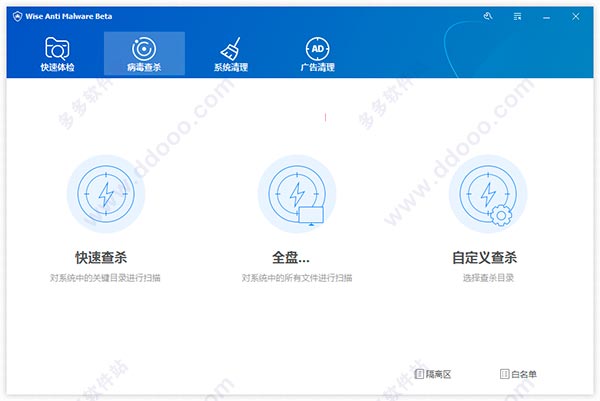The image size is (600, 401).
Task: Open the 白名单 whitelist
Action: pos(518,374)
